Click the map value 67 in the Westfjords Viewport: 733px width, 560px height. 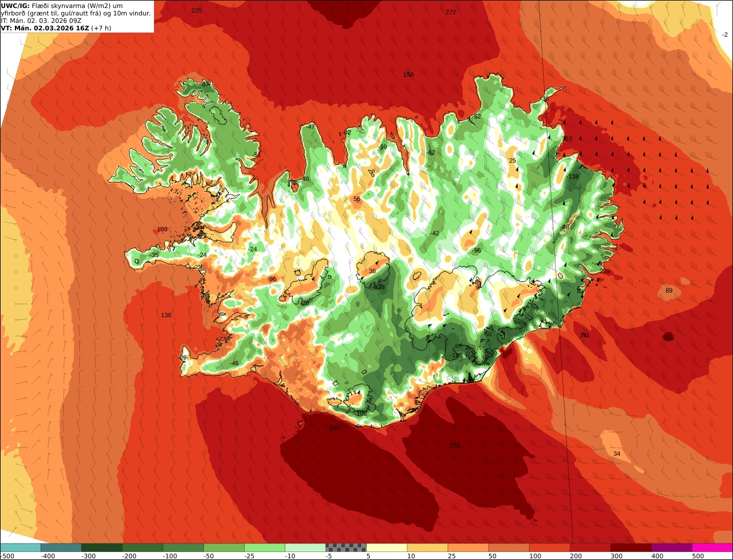click(x=204, y=85)
